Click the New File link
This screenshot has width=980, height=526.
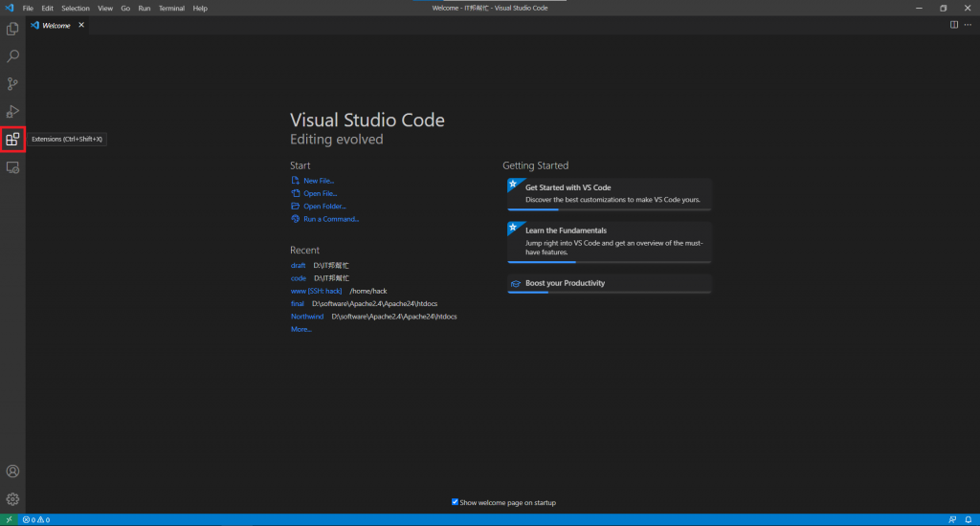(319, 181)
